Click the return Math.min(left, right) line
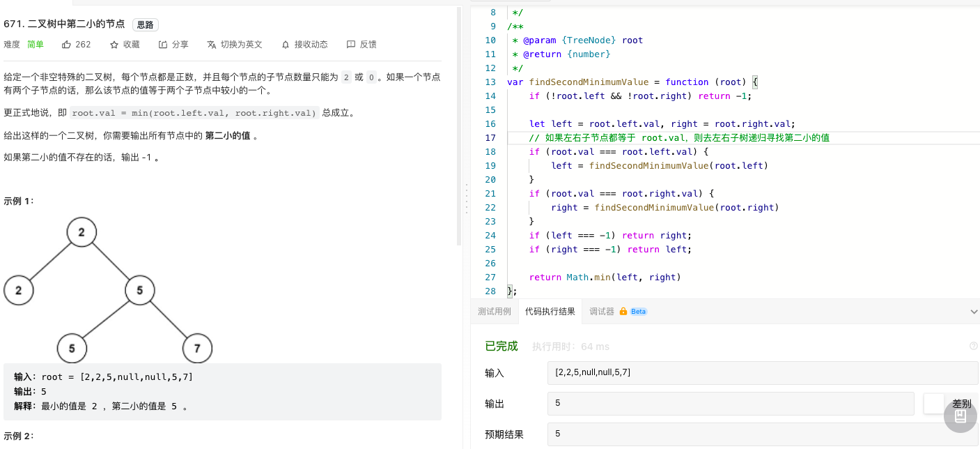Screen dimensions: 980x449 click(x=605, y=277)
